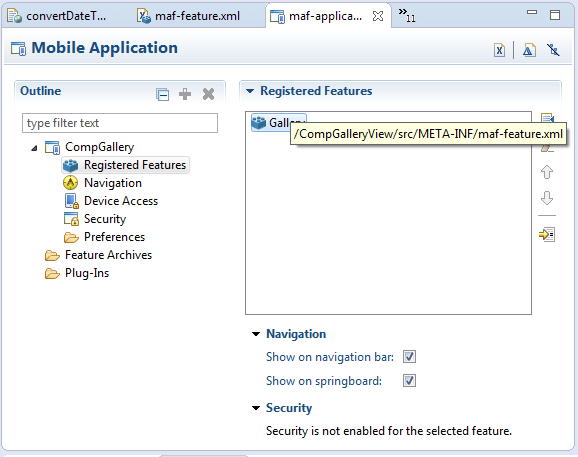The image size is (578, 457).
Task: Click the type filter text field
Action: (120, 123)
